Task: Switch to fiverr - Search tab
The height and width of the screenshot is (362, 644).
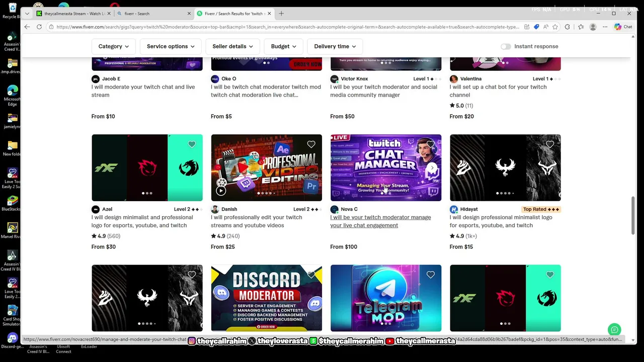Action: [153, 14]
